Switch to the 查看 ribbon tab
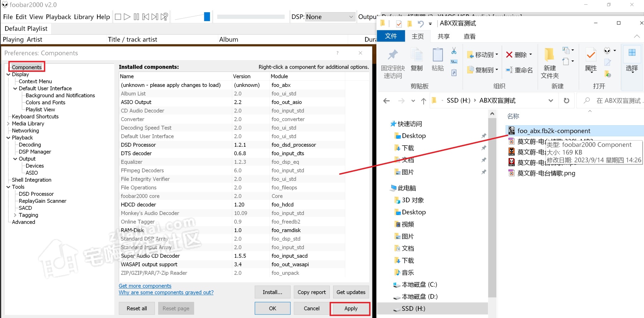This screenshot has width=644, height=318. pyautogui.click(x=469, y=36)
